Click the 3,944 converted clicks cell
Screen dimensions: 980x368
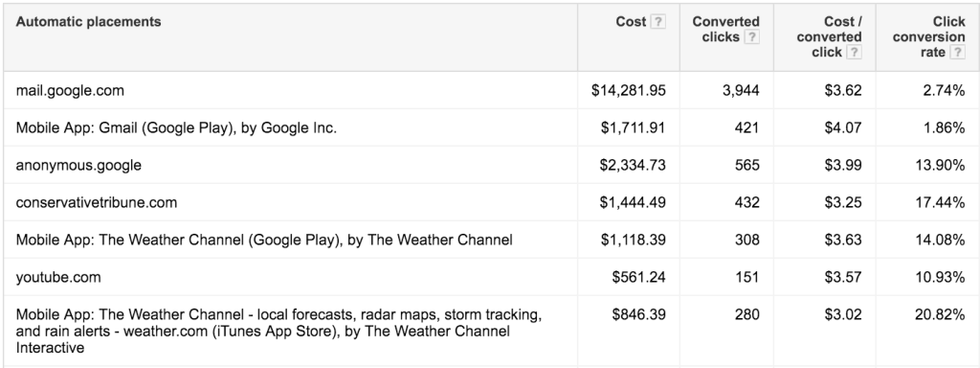click(x=741, y=91)
